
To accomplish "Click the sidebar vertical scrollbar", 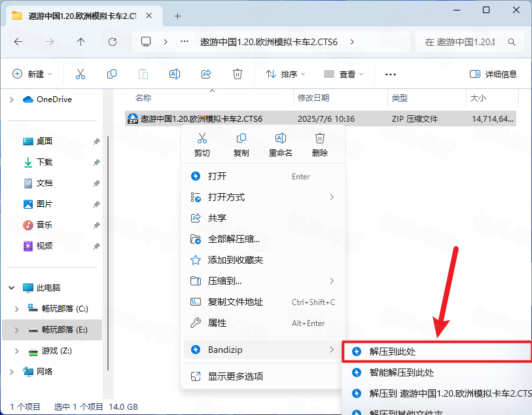I will click(x=108, y=253).
